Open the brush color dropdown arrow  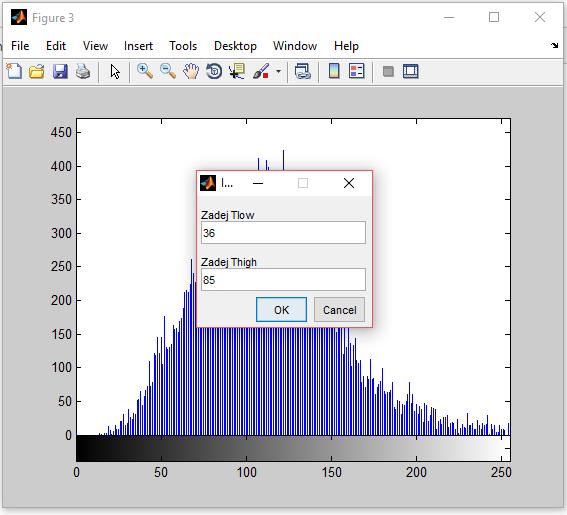pyautogui.click(x=278, y=71)
